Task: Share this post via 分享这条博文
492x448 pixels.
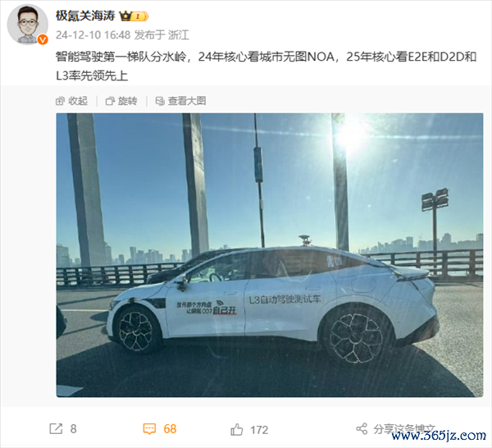Action: pyautogui.click(x=404, y=429)
